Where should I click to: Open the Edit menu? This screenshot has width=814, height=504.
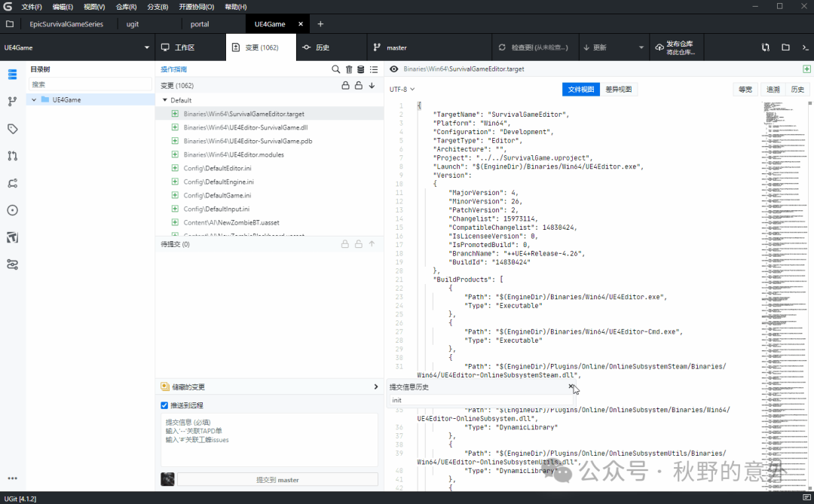tap(63, 7)
